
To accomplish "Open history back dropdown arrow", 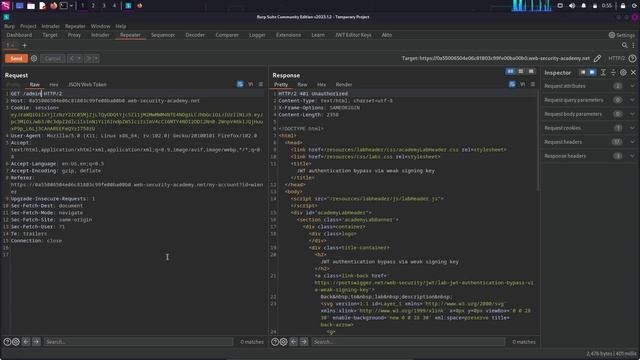I will 79,58.
